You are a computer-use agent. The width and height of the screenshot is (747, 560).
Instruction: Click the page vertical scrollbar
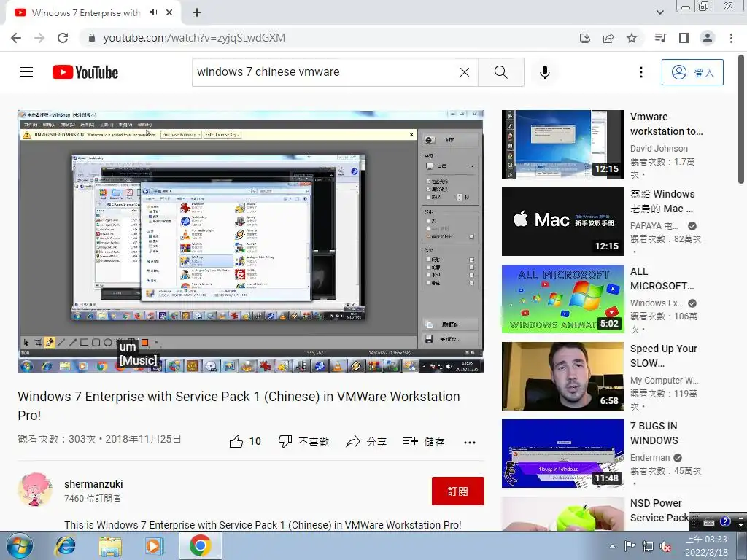(x=742, y=119)
